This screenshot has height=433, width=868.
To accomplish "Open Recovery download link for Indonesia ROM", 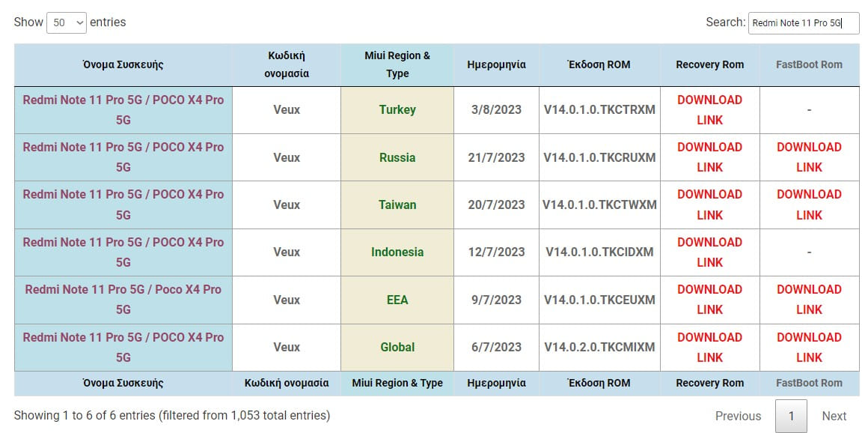I will (x=709, y=252).
